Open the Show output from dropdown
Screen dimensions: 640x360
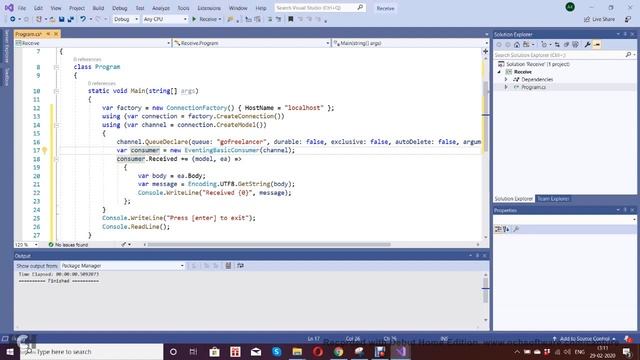point(122,266)
